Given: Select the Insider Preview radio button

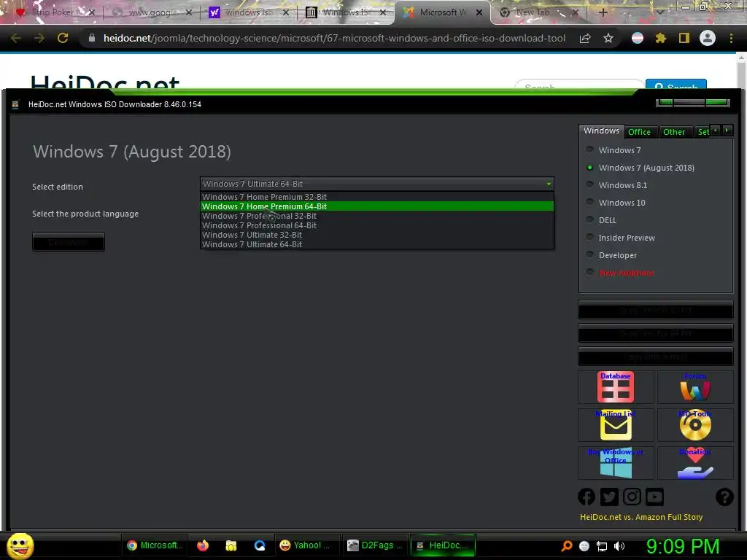Looking at the screenshot, I should coord(589,237).
